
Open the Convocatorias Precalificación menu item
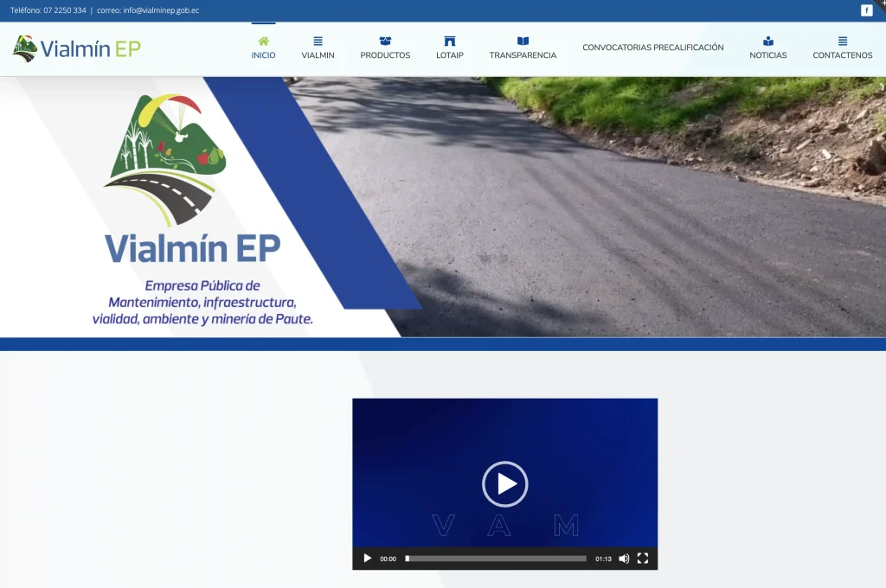tap(652, 47)
